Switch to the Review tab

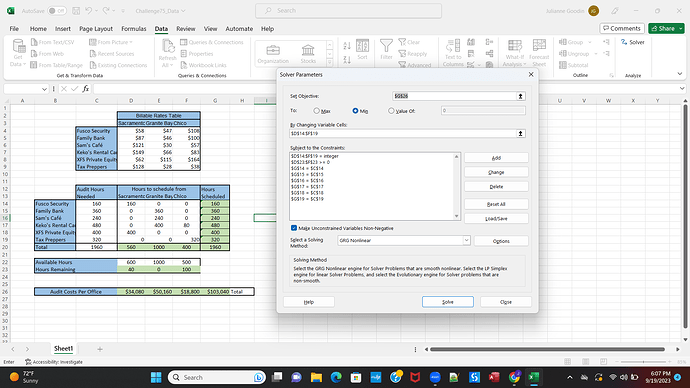(x=186, y=29)
